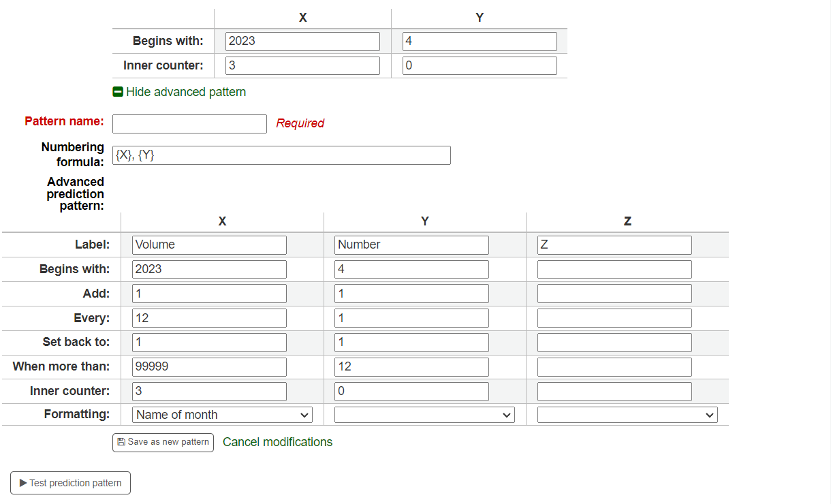Click the Label field containing Volume
This screenshot has height=504, width=831.
pyautogui.click(x=209, y=245)
